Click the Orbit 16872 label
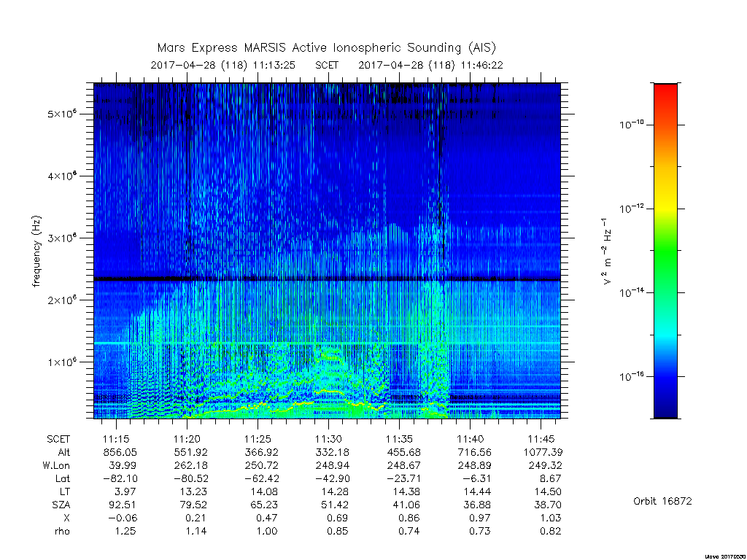The width and height of the screenshot is (747, 560). (662, 501)
